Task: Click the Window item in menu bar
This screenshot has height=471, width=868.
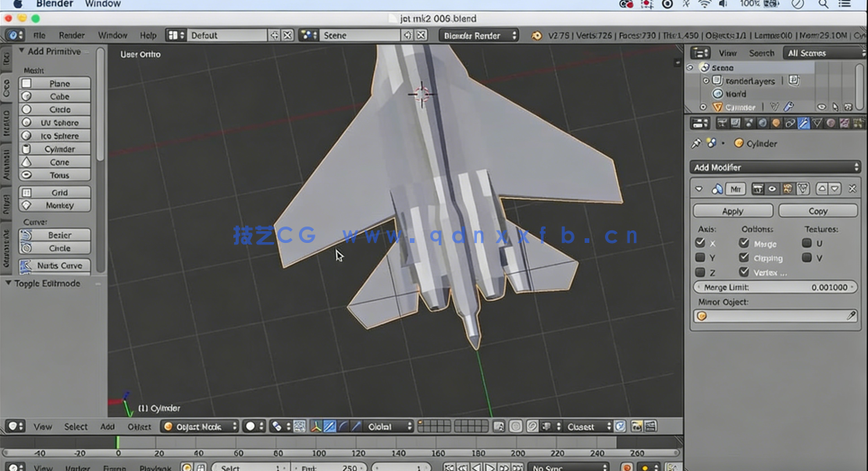Action: (x=101, y=4)
